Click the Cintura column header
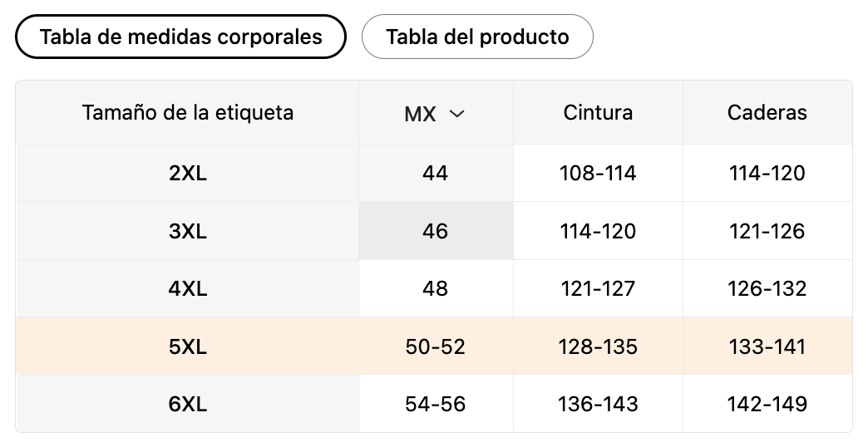 pos(598,112)
